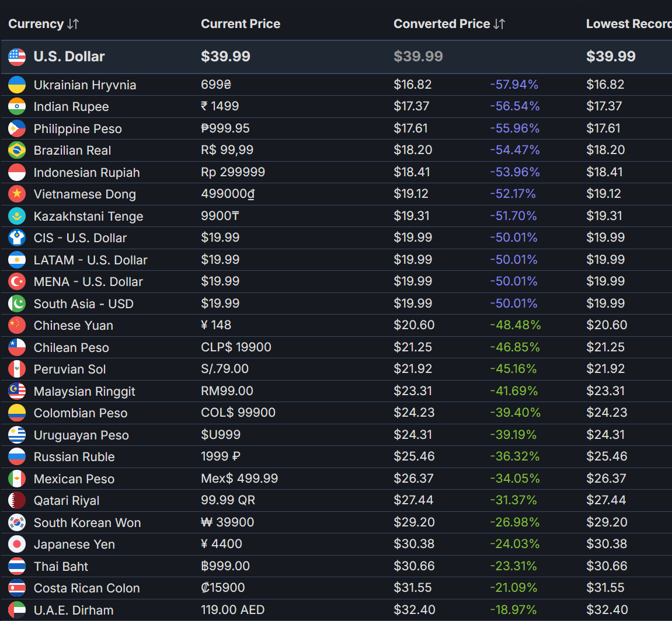Click the Costa Rican Colon flag icon

(17, 588)
